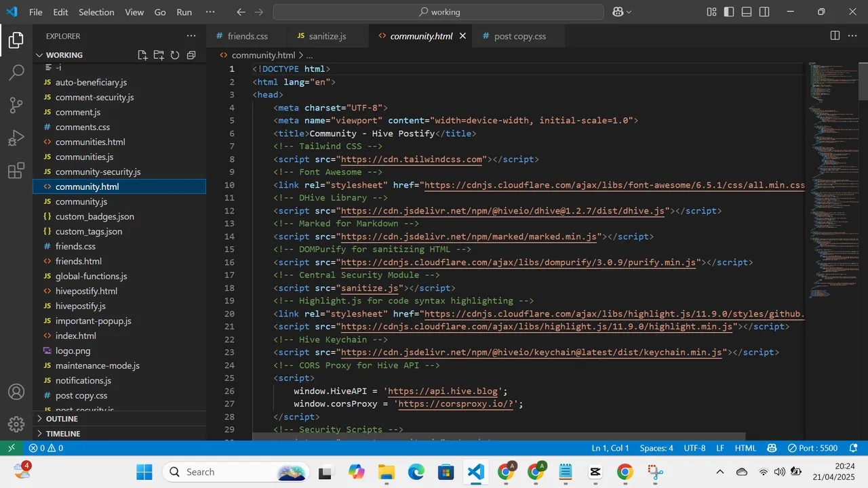Screen dimensions: 868x488
Task: Open Explorer views and more actions menu
Action: coord(191,36)
